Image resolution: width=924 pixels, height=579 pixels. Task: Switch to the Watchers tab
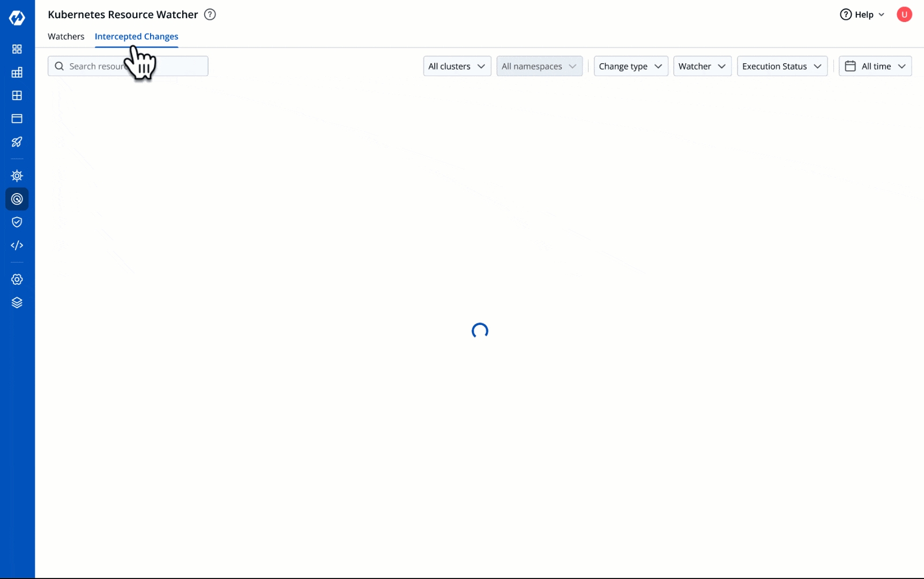click(66, 36)
